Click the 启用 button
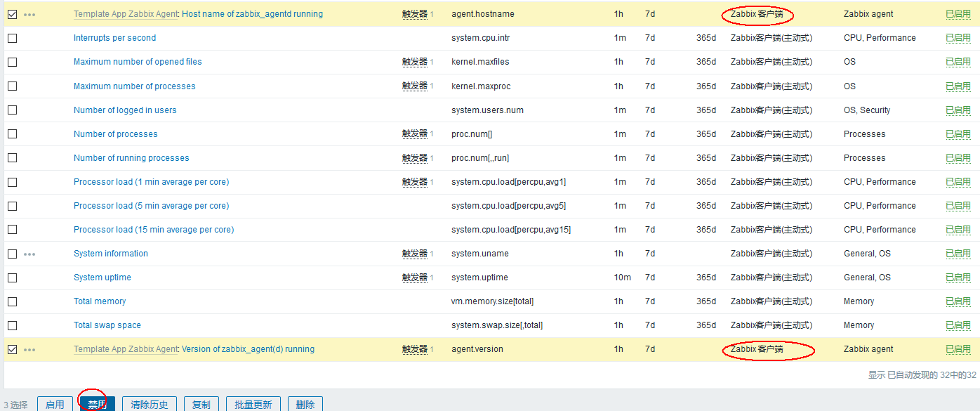This screenshot has width=980, height=411. [55, 404]
